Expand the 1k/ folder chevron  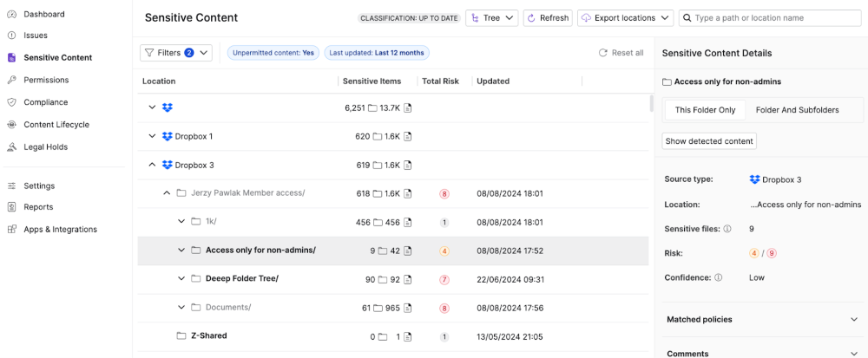coord(181,222)
